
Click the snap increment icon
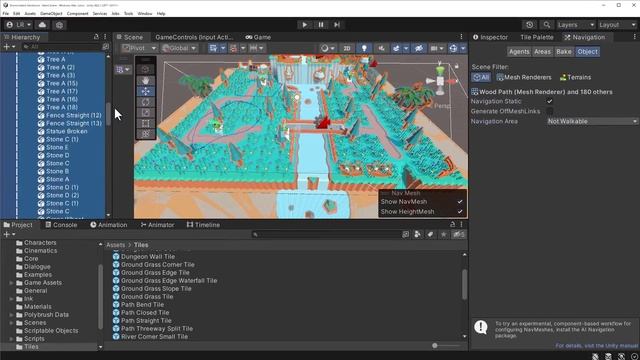click(253, 48)
